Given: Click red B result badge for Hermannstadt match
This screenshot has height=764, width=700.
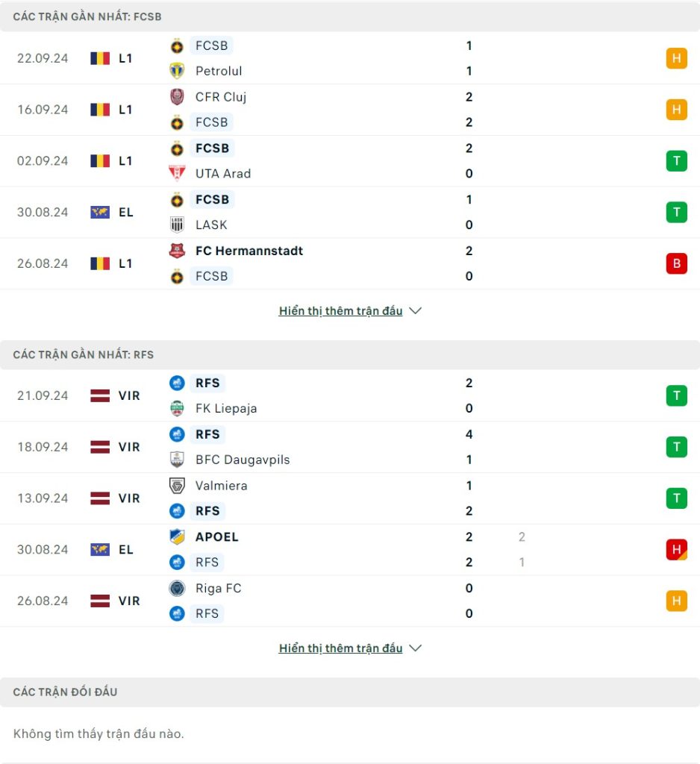Looking at the screenshot, I should point(676,263).
